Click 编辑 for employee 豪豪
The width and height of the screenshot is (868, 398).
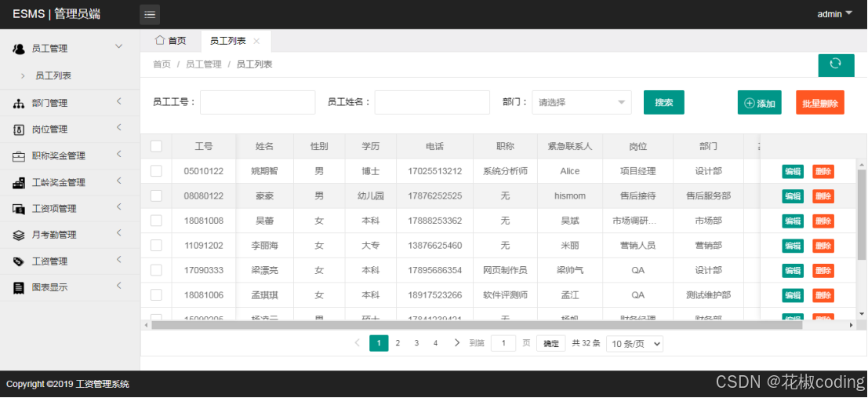tap(793, 196)
